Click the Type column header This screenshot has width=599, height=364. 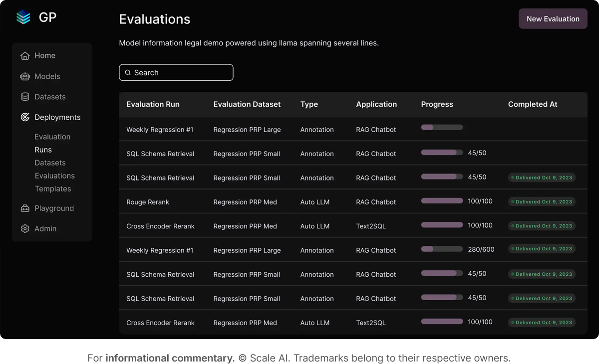(309, 104)
